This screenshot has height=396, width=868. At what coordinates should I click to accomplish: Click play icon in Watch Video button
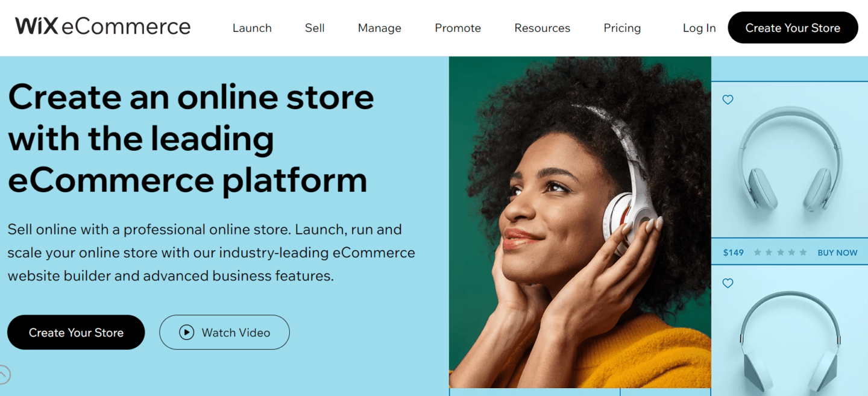[x=187, y=332]
